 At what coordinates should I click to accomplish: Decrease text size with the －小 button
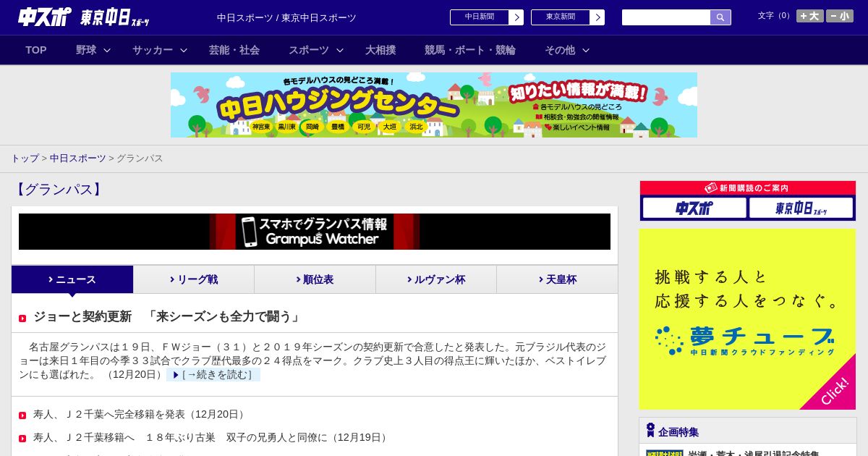click(840, 16)
